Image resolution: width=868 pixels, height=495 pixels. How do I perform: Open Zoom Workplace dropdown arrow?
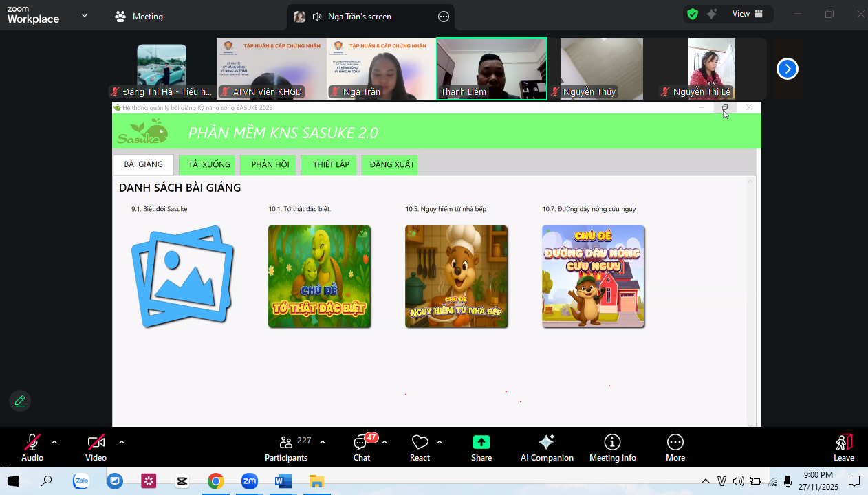pyautogui.click(x=85, y=15)
